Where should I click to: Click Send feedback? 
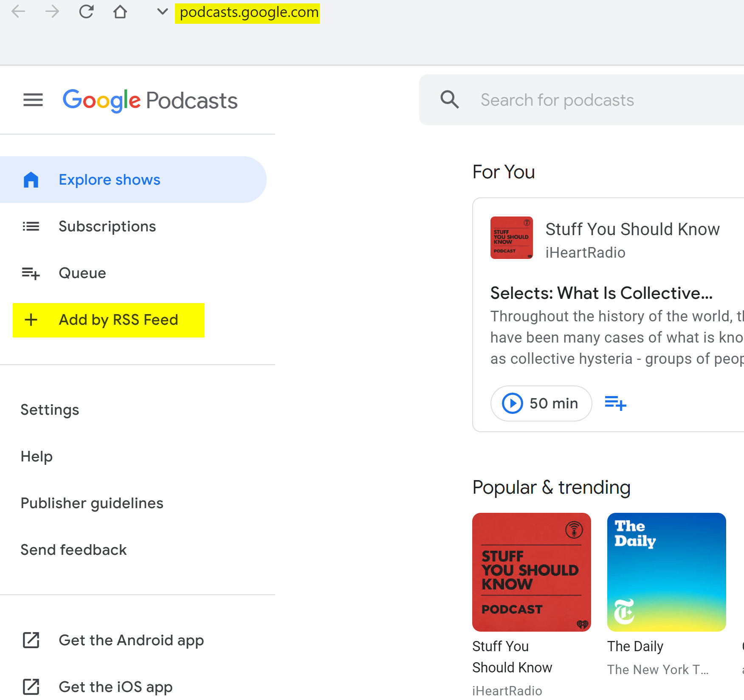[74, 550]
